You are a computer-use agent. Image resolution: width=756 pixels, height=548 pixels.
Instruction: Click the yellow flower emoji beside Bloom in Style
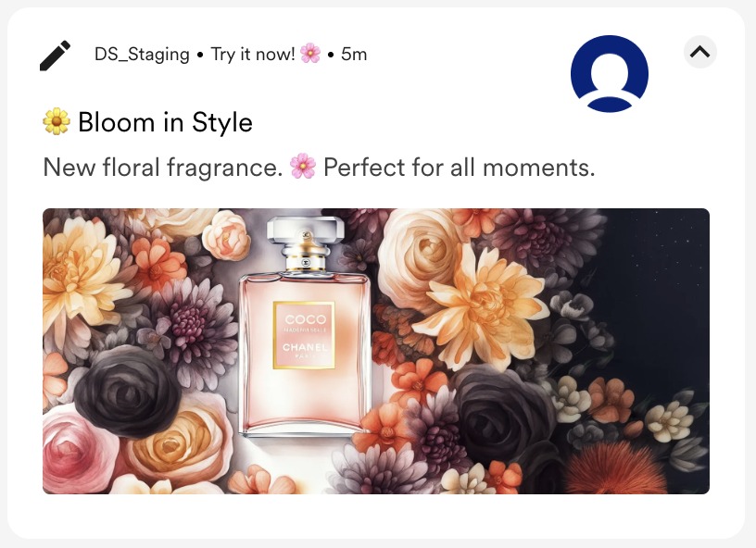(x=57, y=121)
